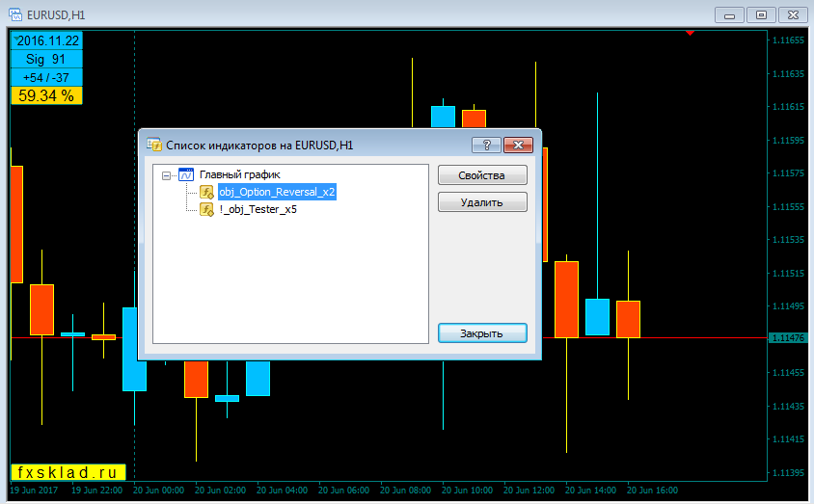Screen dimensions: 814x504
Task: Collapse the Главный график tree node
Action: pyautogui.click(x=166, y=175)
